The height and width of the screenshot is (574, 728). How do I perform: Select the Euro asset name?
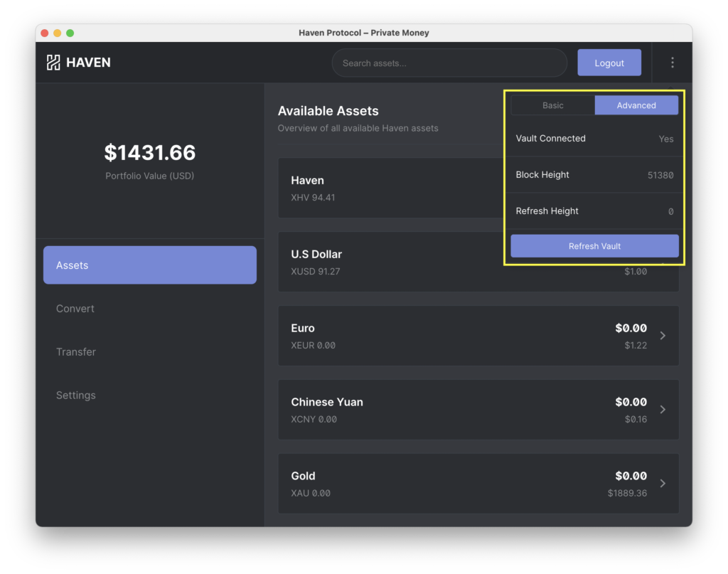pos(303,328)
